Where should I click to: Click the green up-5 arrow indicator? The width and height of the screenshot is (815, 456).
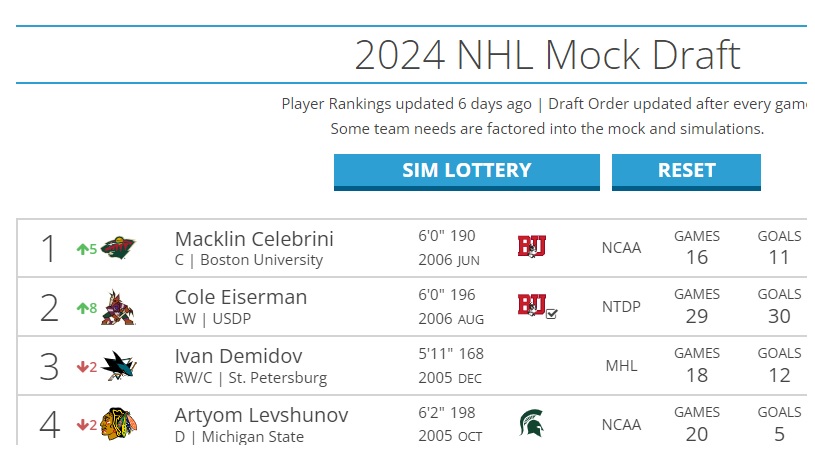point(87,249)
